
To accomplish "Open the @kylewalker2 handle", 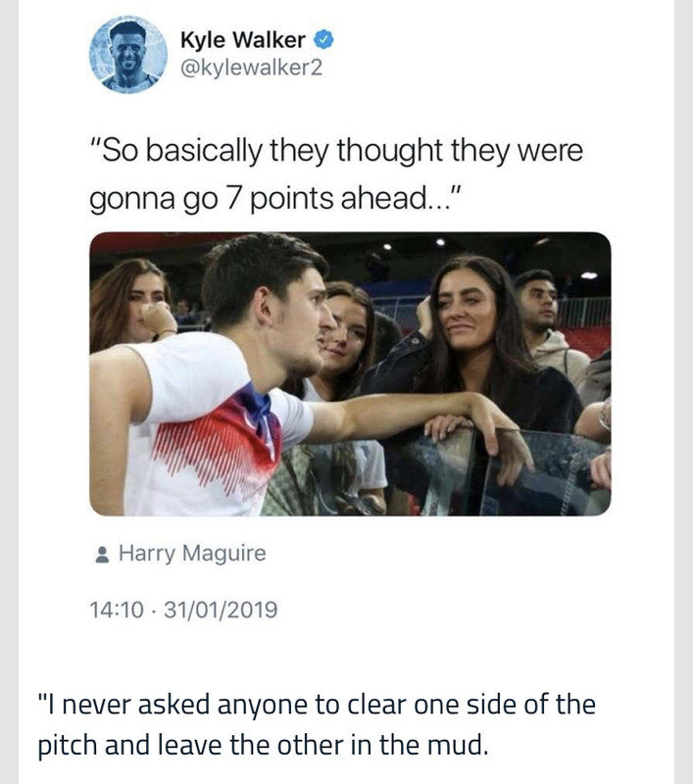I will point(250,69).
